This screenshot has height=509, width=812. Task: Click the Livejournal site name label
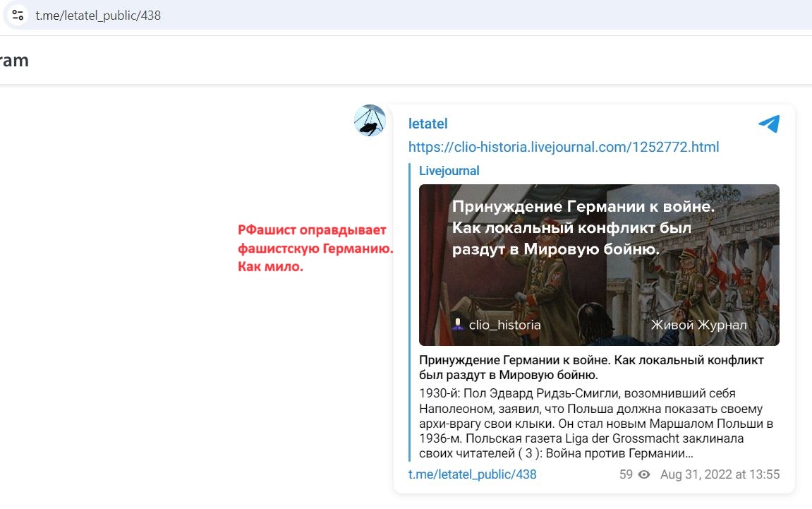click(x=449, y=171)
